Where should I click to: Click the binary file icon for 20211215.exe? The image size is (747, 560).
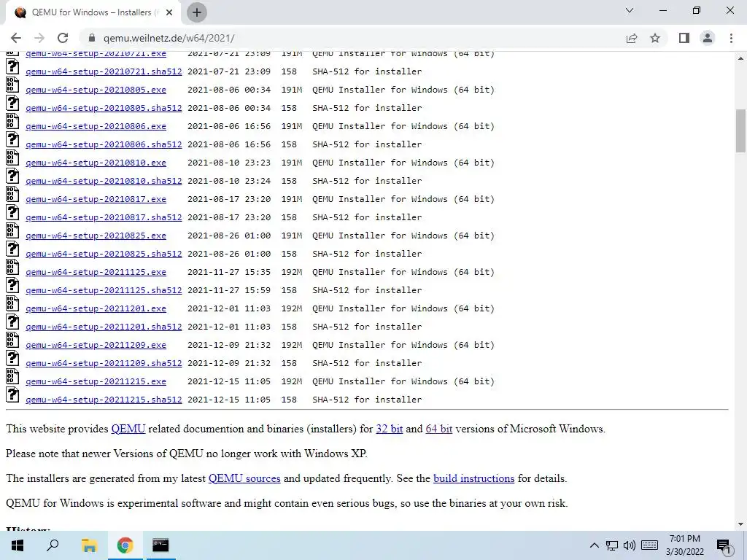[12, 376]
